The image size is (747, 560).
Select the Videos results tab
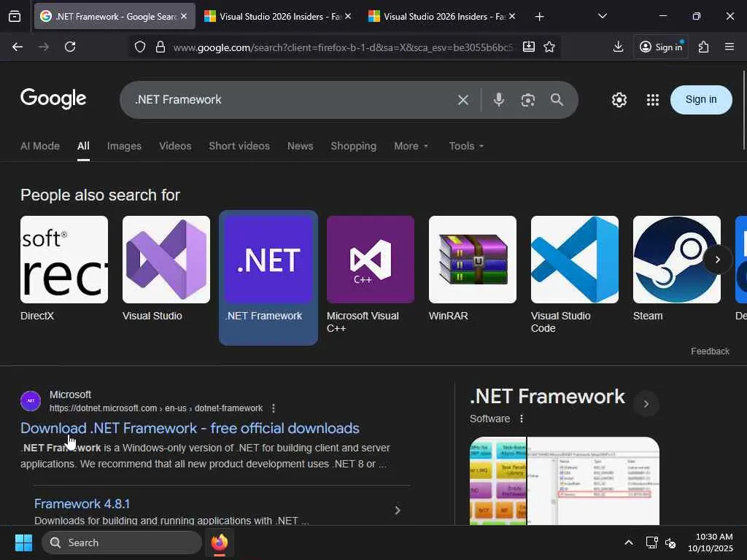(x=175, y=146)
